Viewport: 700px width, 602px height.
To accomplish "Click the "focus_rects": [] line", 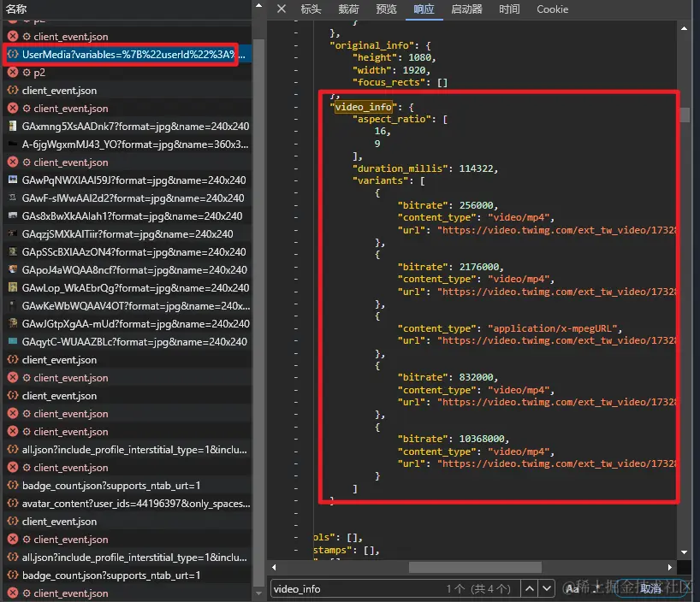I will [400, 82].
